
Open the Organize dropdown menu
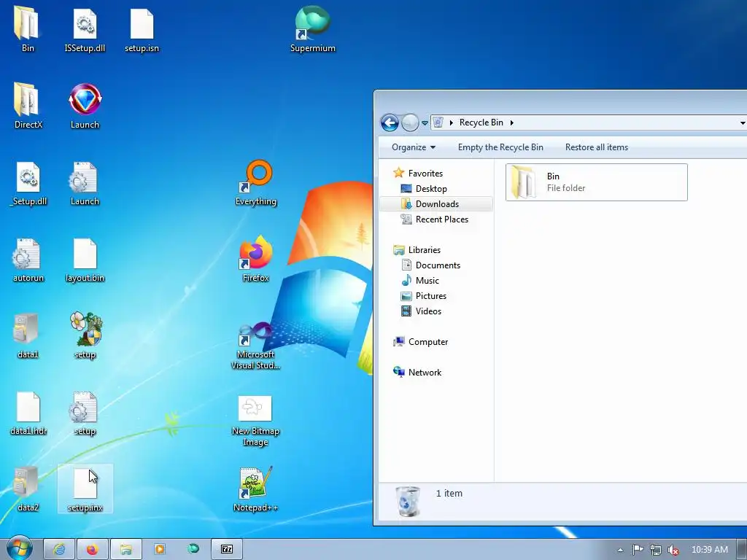coord(414,147)
